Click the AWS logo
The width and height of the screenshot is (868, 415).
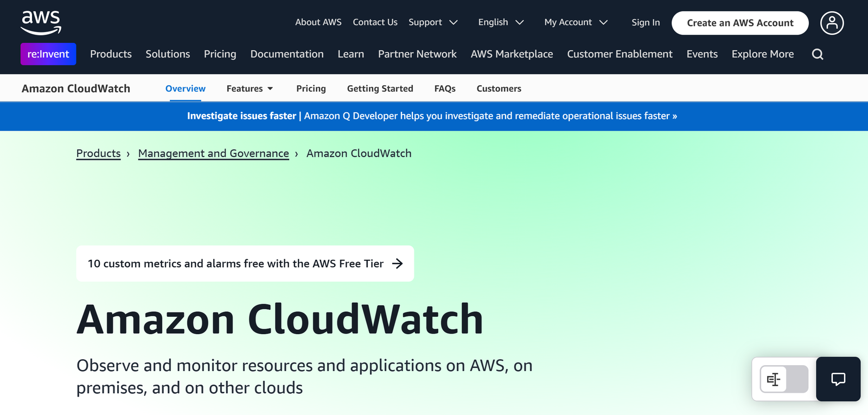click(41, 22)
